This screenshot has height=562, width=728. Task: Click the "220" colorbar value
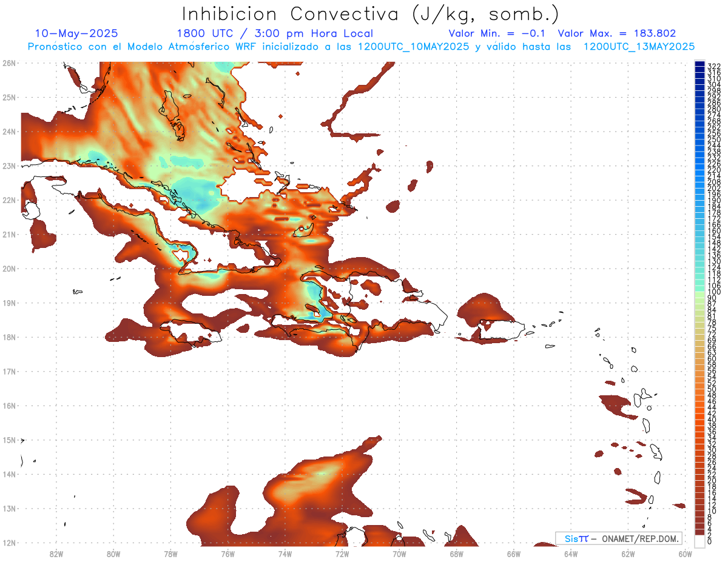pyautogui.click(x=714, y=170)
